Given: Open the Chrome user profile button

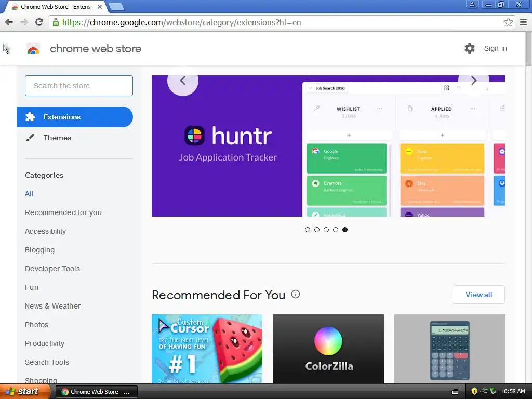Looking at the screenshot, I should [x=472, y=4].
